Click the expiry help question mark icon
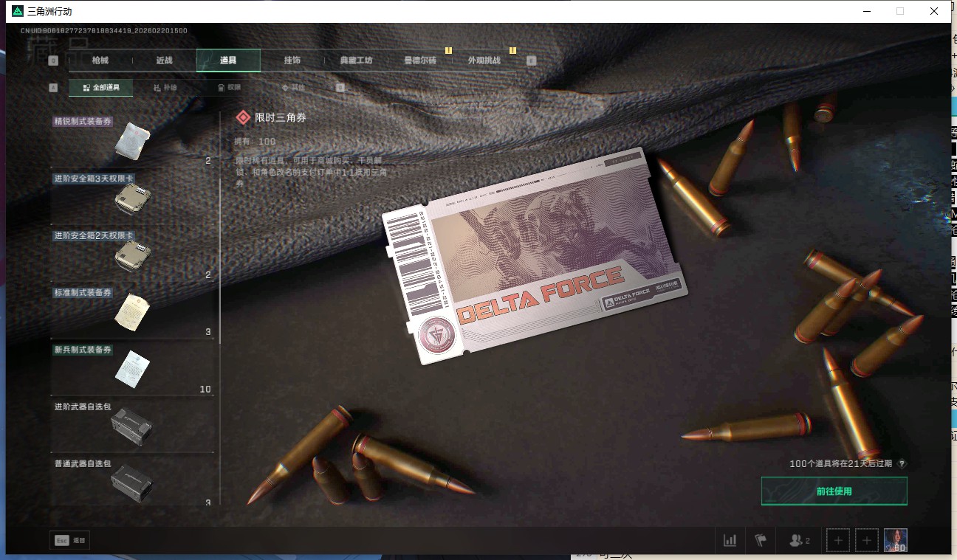The height and width of the screenshot is (560, 957). tap(902, 464)
